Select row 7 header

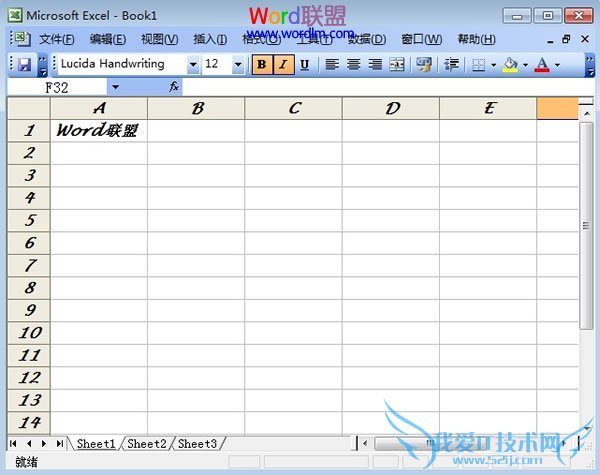[29, 265]
